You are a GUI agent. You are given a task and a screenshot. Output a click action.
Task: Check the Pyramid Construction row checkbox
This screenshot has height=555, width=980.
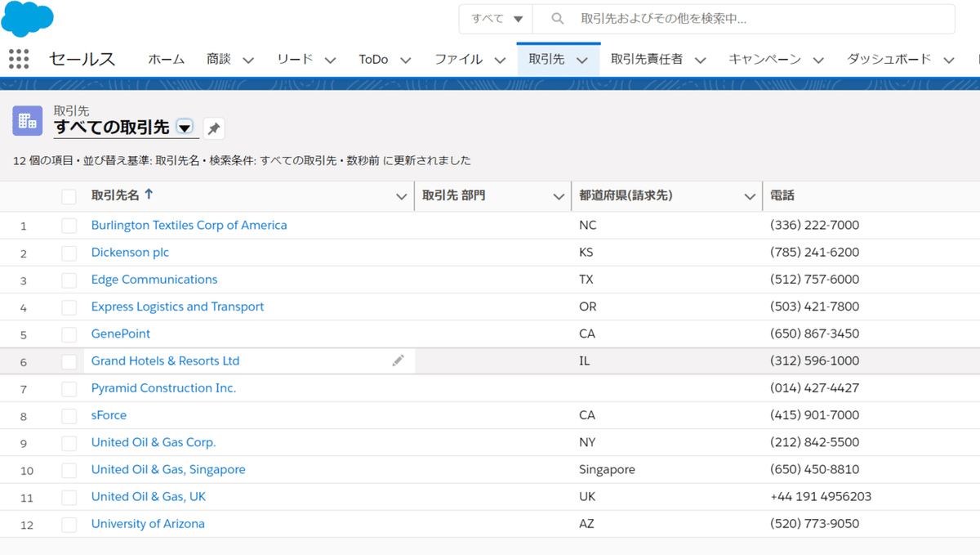[x=69, y=388]
